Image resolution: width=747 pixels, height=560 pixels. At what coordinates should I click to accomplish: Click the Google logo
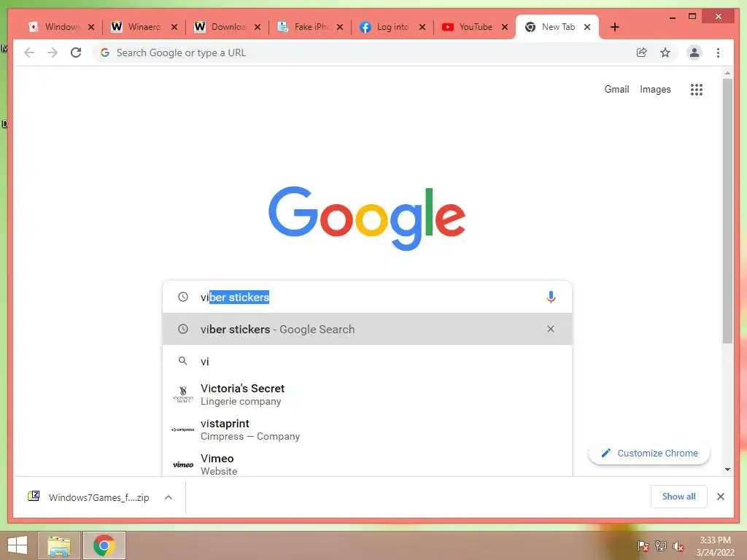pos(367,217)
